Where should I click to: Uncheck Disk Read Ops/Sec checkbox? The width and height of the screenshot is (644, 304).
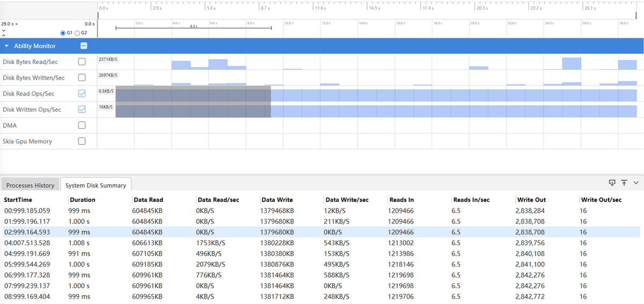click(82, 93)
